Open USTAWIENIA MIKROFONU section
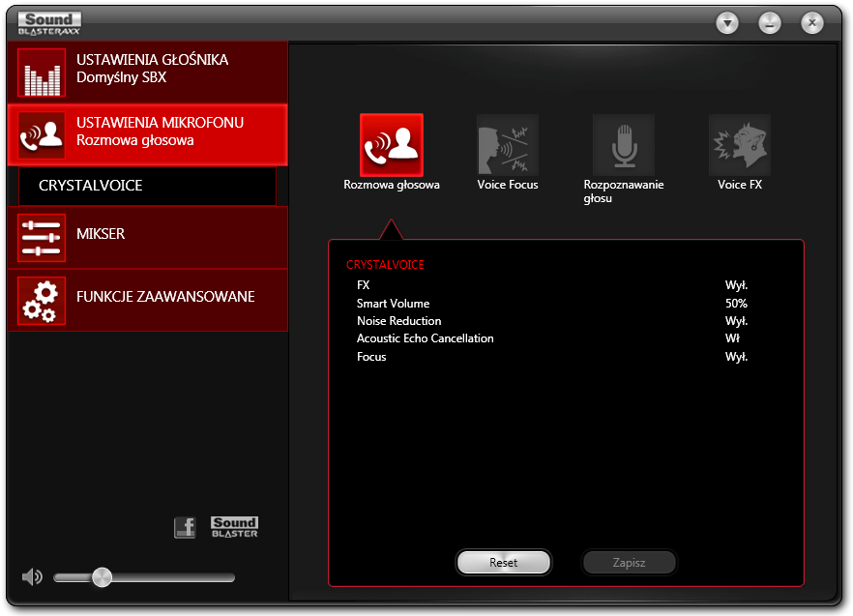 147,135
